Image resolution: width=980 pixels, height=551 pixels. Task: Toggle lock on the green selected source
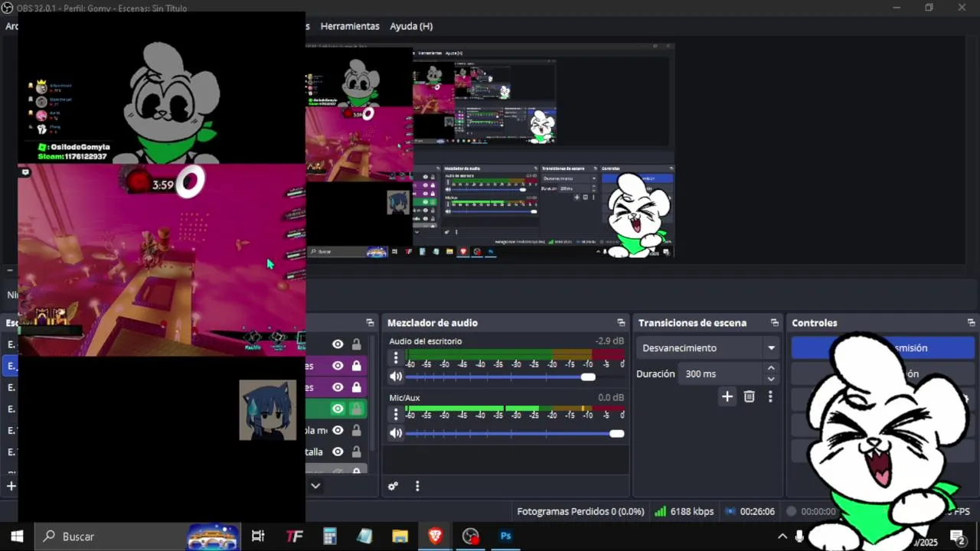click(x=356, y=409)
